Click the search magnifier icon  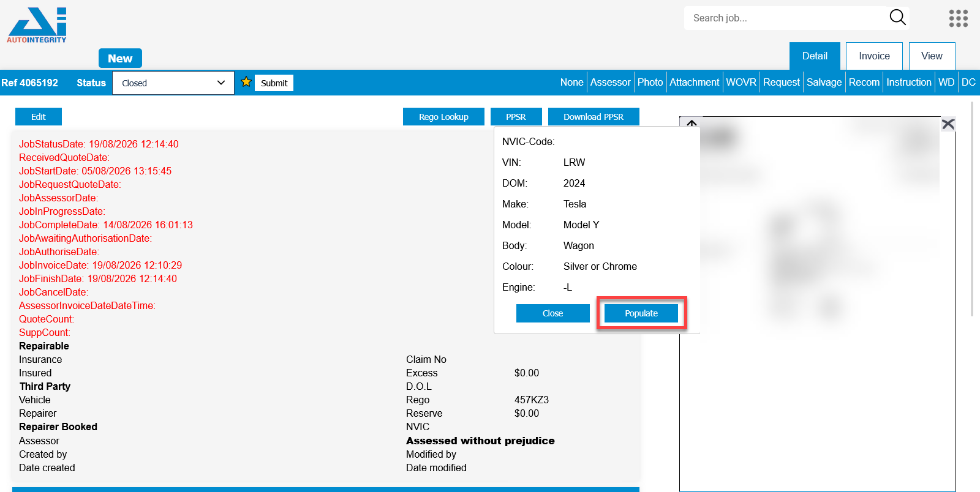click(897, 18)
